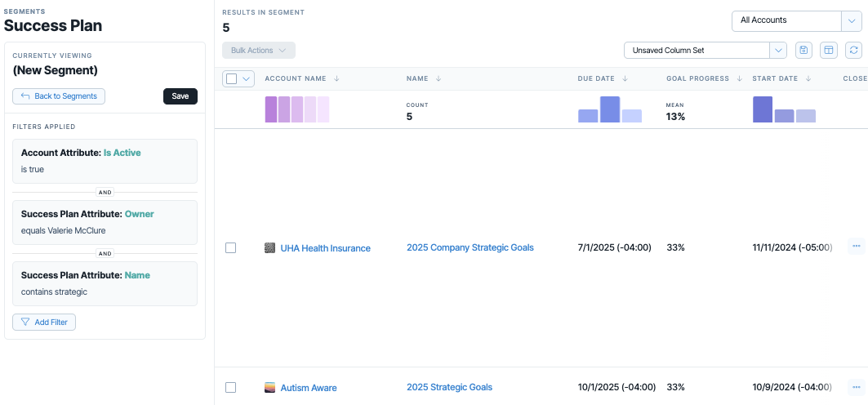The width and height of the screenshot is (868, 405).
Task: Open 2025 Company Strategic Goals plan
Action: pos(470,247)
